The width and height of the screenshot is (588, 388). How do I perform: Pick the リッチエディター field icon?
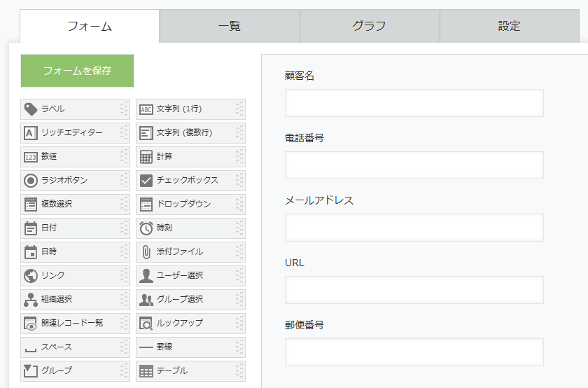click(31, 133)
